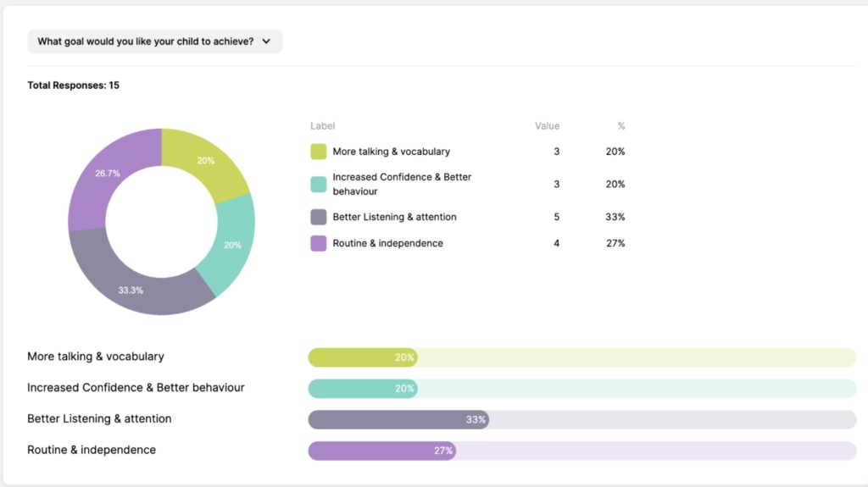Click the gray Better Listening legend swatch

[x=319, y=217]
